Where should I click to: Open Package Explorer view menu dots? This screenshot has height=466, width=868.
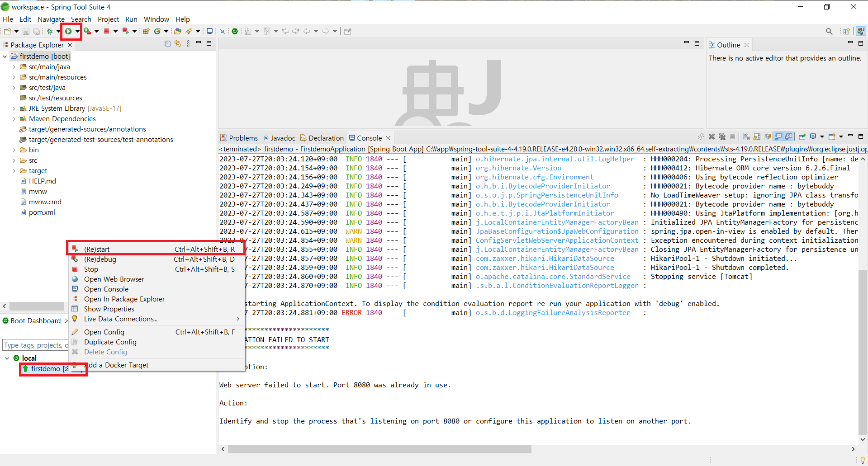tap(188, 44)
